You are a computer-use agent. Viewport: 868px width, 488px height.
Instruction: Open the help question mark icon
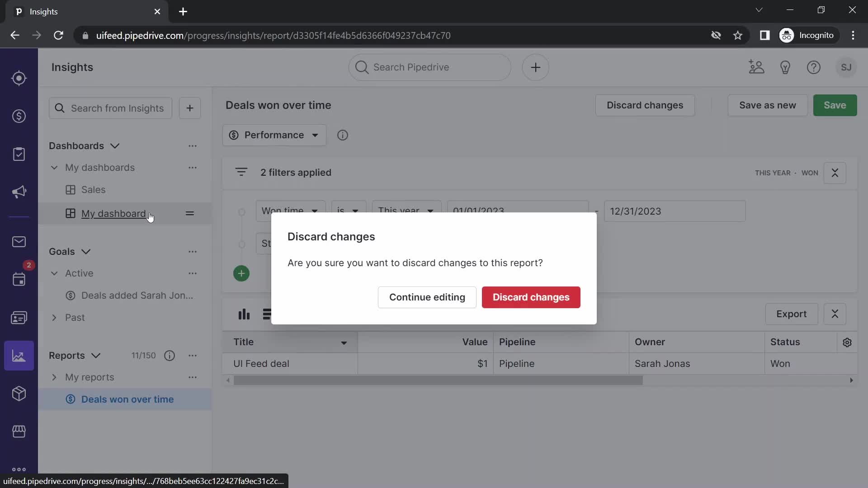tap(814, 67)
